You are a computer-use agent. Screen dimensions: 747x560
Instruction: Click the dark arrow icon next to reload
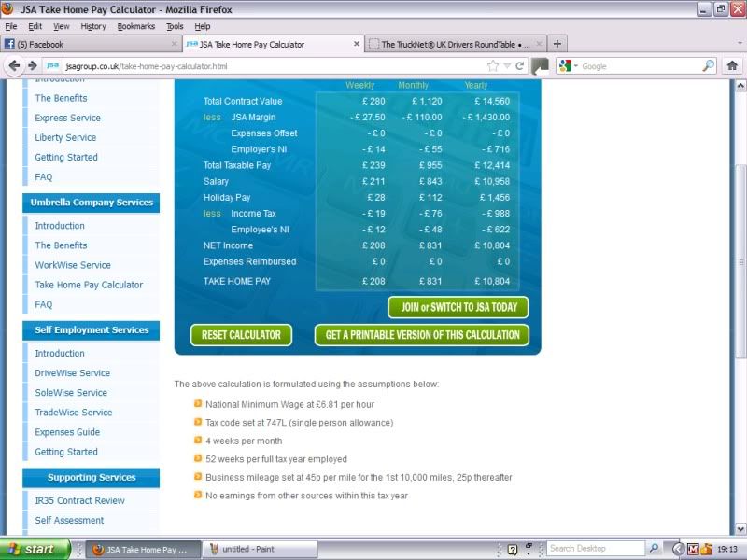click(x=540, y=66)
